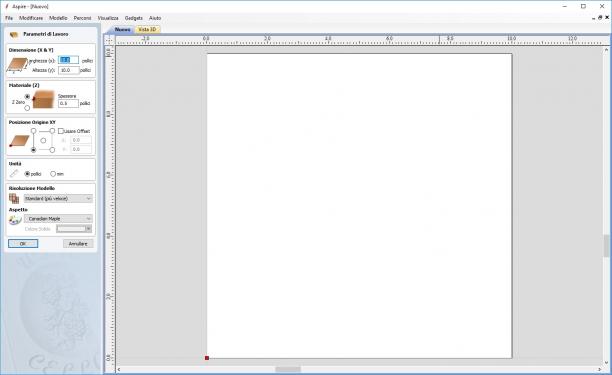612x375 pixels.
Task: Switch to the Vista 3D tab
Action: point(148,30)
